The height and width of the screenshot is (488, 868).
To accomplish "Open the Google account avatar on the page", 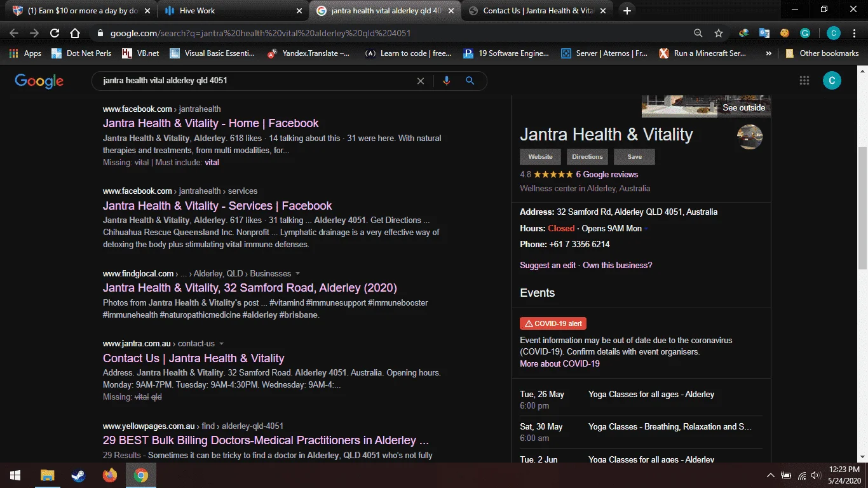I will 832,80.
